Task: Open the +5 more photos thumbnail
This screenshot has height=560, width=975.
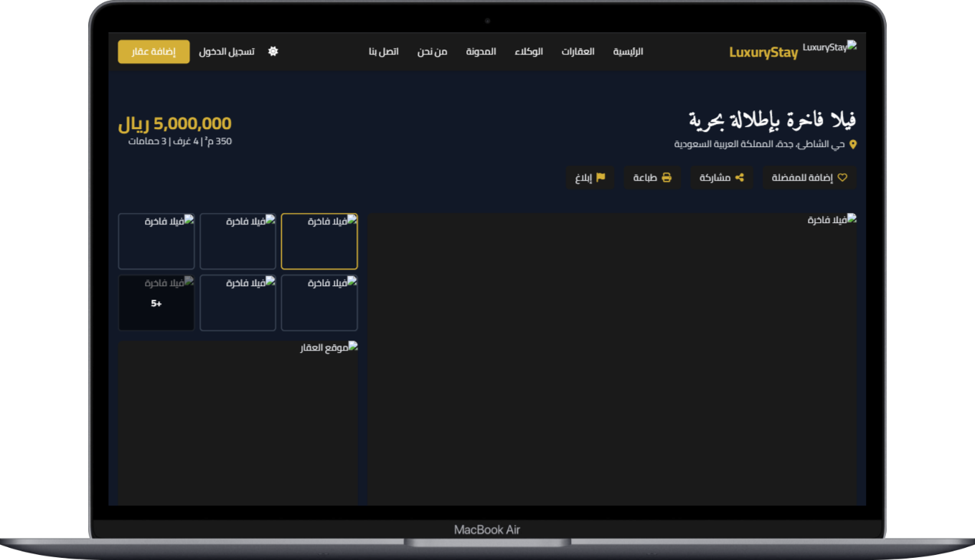Action: (156, 303)
